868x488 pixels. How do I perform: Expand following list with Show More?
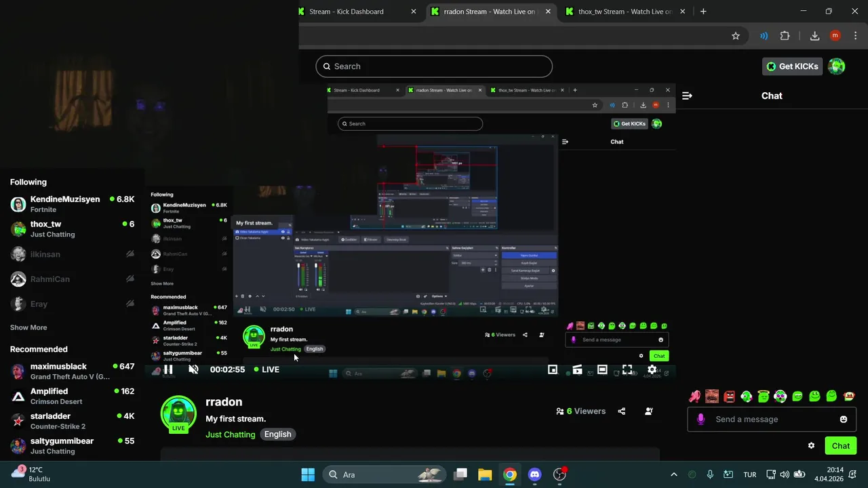pyautogui.click(x=28, y=327)
